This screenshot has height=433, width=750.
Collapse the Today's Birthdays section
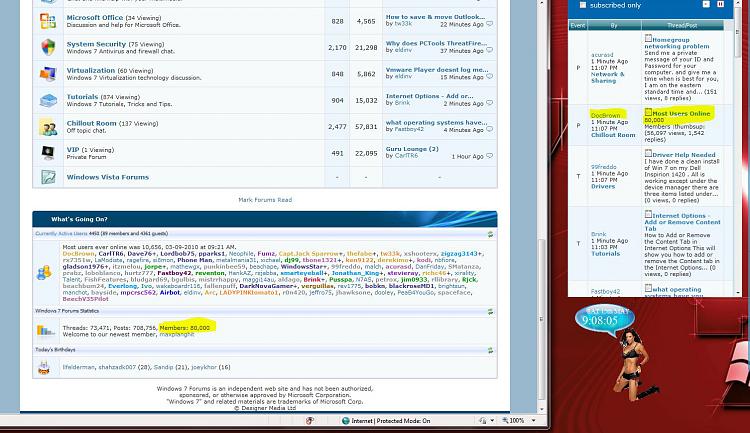coord(490,350)
